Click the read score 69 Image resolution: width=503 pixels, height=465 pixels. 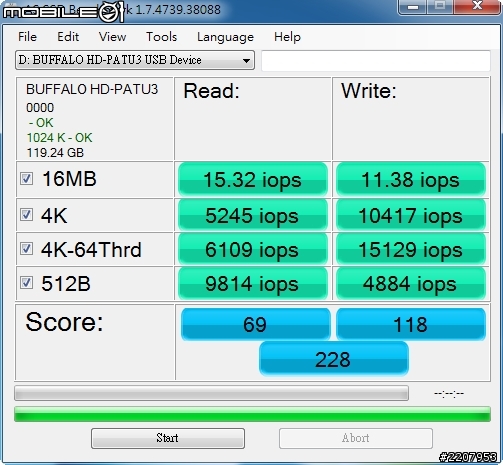pyautogui.click(x=255, y=324)
